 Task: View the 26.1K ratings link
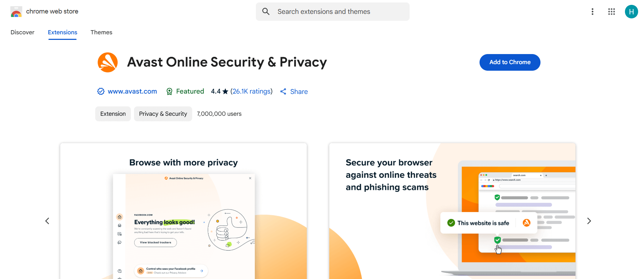[x=251, y=91]
